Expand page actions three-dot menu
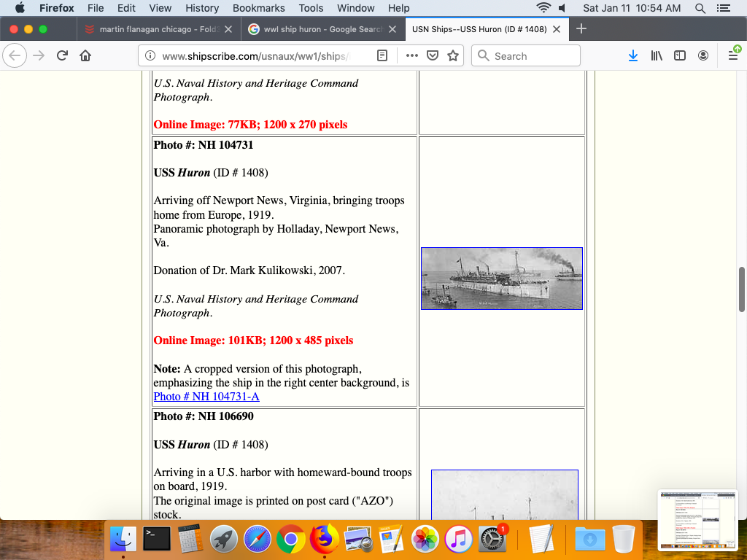Screen dimensions: 747x560 pyautogui.click(x=411, y=56)
